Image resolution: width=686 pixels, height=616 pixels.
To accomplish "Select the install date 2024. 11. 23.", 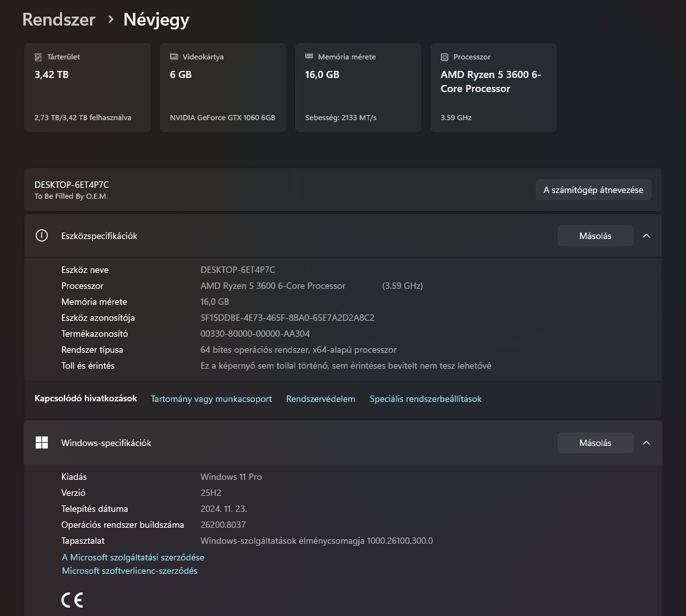I will pyautogui.click(x=224, y=509).
